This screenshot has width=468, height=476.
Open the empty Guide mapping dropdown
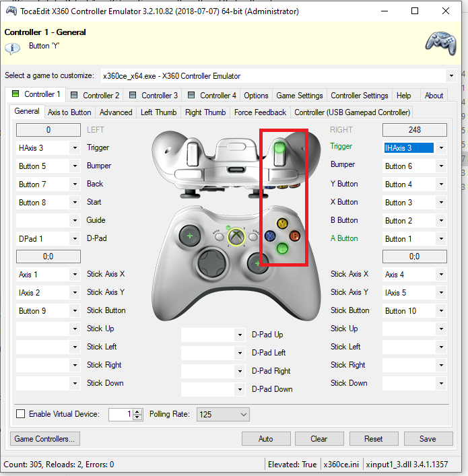(75, 220)
